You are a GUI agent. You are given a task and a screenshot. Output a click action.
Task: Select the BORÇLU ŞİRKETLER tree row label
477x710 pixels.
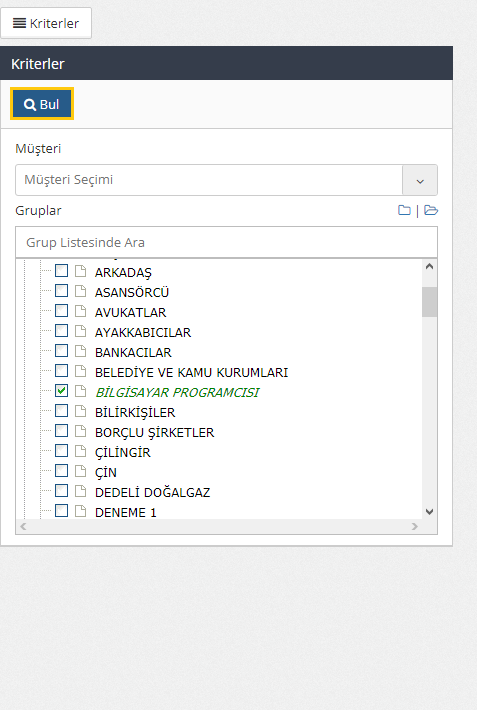pyautogui.click(x=154, y=432)
